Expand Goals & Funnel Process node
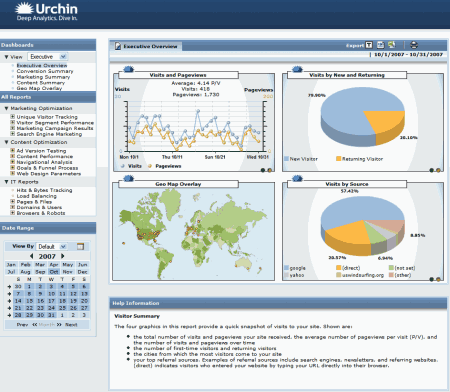 (x=12, y=168)
